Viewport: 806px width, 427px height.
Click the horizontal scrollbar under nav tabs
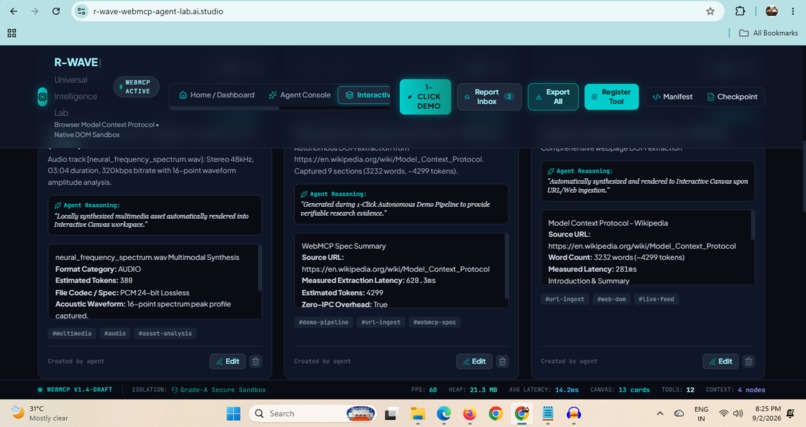coord(226,108)
